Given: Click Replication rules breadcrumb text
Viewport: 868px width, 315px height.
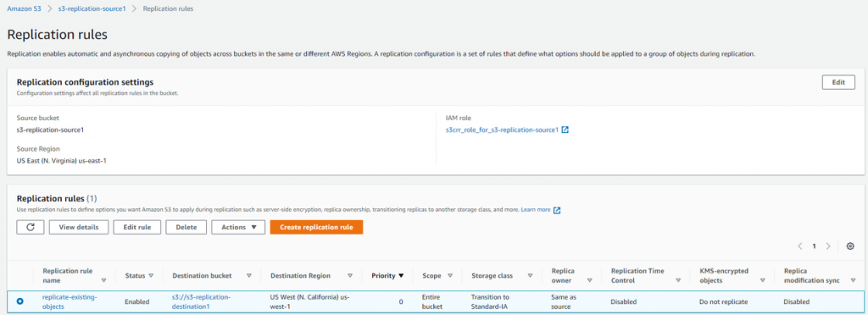Looking at the screenshot, I should point(168,8).
